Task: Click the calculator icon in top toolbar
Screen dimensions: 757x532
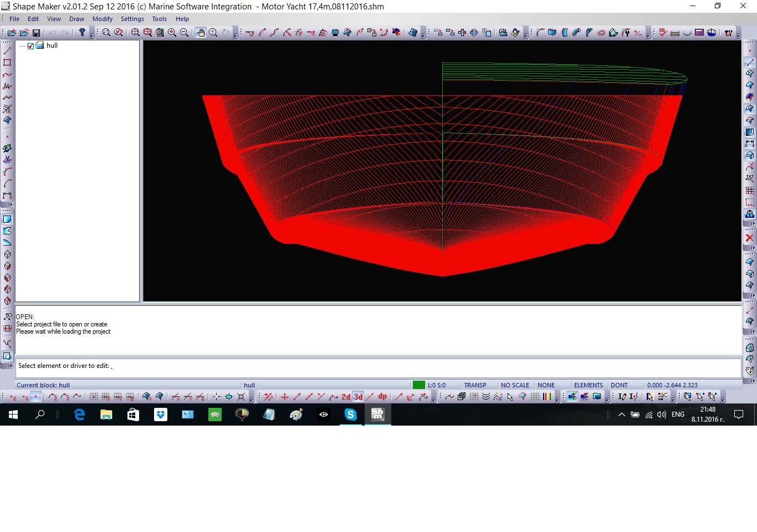Action: 699,33
